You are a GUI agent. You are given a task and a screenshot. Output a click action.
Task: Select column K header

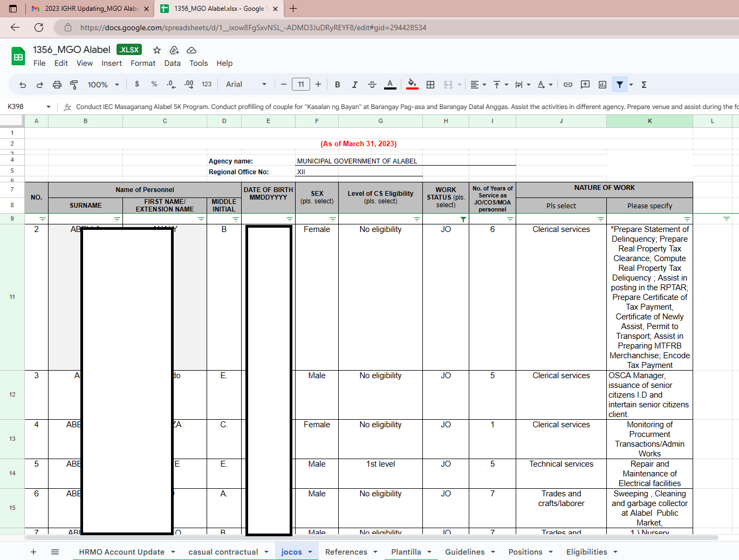coord(649,121)
